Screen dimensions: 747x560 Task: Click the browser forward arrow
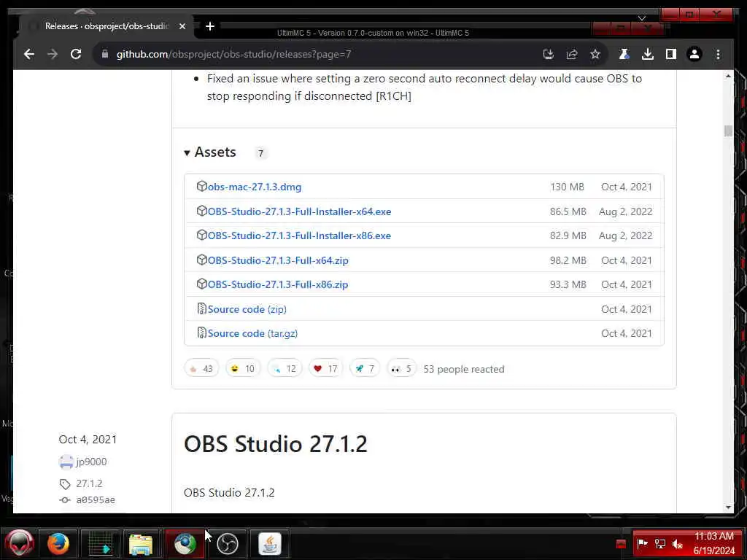pos(53,54)
